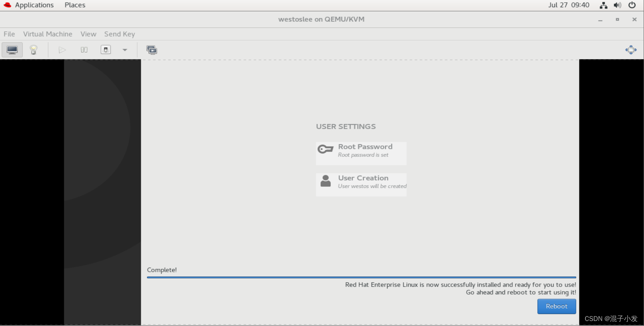This screenshot has width=644, height=326.
Task: Click the Red Hat logo icon
Action: [x=7, y=5]
